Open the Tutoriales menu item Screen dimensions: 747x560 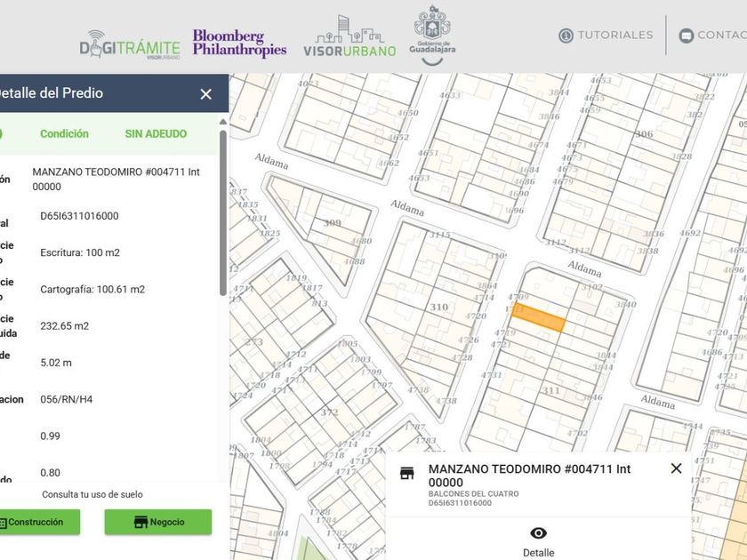(x=614, y=36)
